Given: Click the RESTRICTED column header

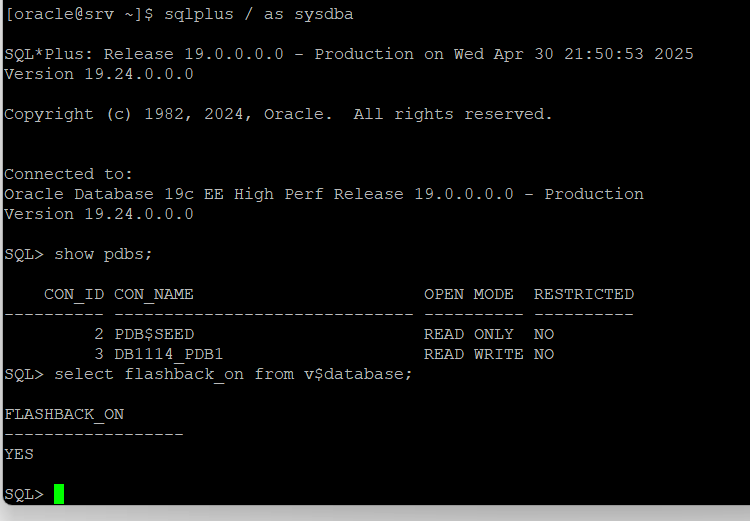Looking at the screenshot, I should click(584, 294).
